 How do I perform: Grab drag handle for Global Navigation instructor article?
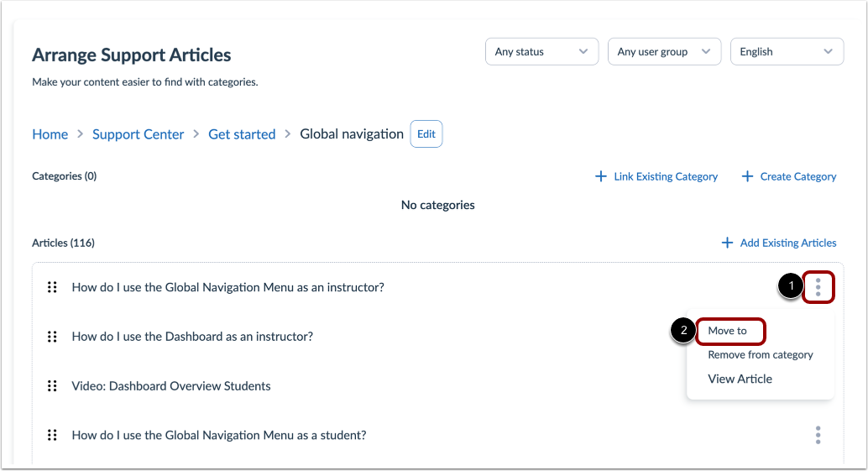tap(52, 287)
